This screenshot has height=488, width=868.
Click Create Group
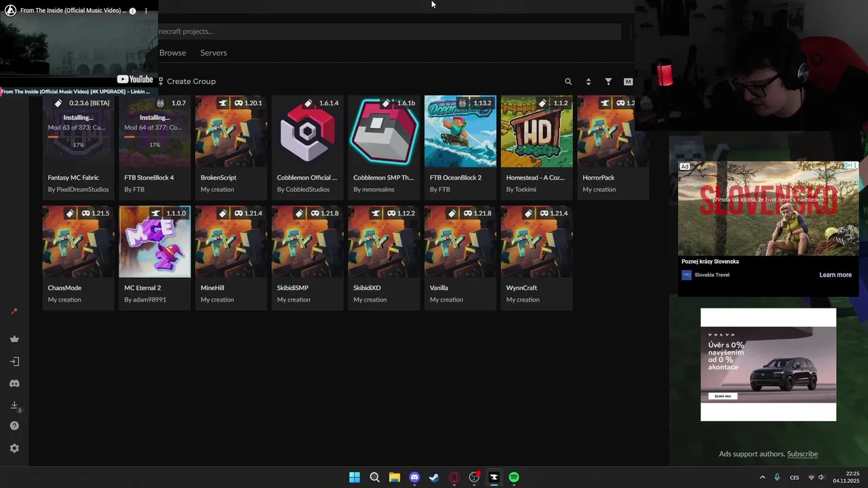point(187,81)
